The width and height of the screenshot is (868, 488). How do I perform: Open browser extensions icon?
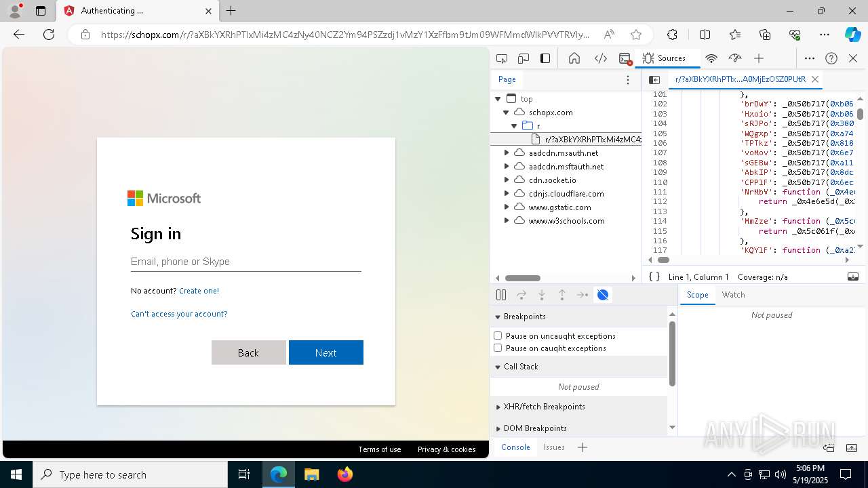tap(672, 35)
